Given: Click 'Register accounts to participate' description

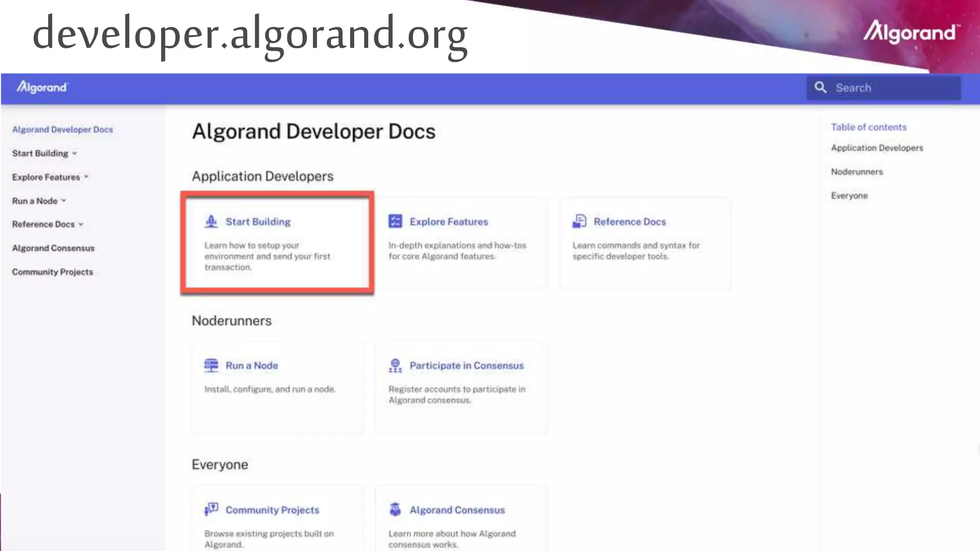Looking at the screenshot, I should point(457,395).
